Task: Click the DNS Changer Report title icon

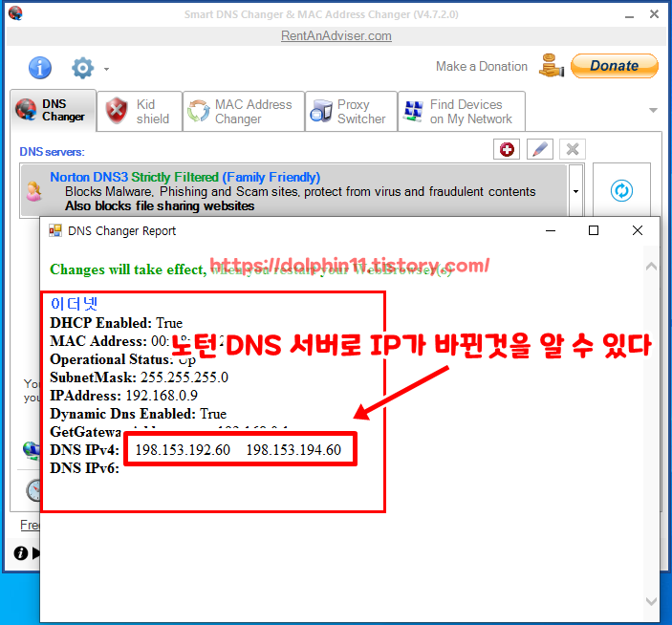Action: 54,230
